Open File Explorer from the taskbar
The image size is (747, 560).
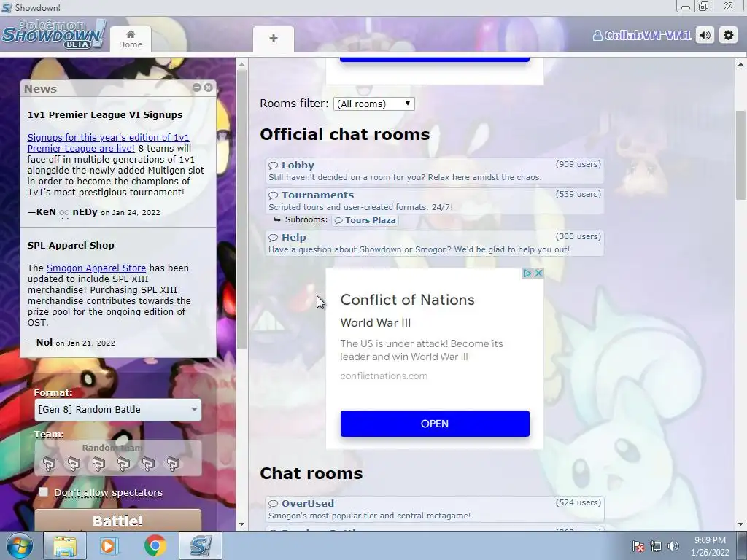tap(65, 545)
